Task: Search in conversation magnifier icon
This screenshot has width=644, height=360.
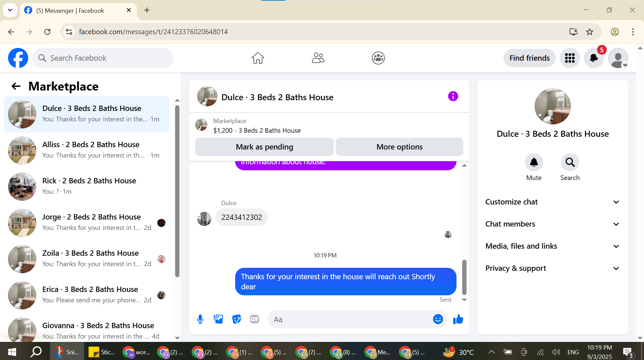Action: point(570,163)
